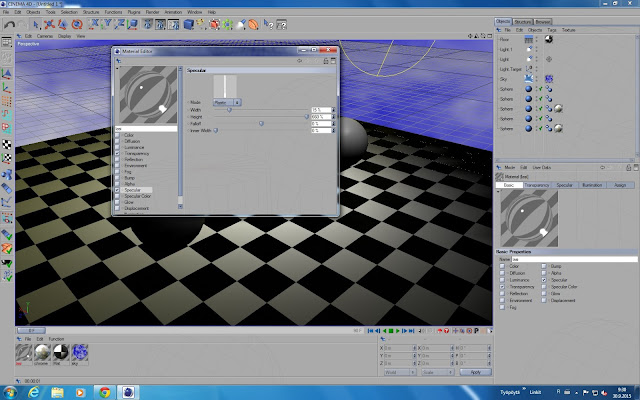This screenshot has width=640, height=400.
Task: Render the active view
Action: [148, 24]
